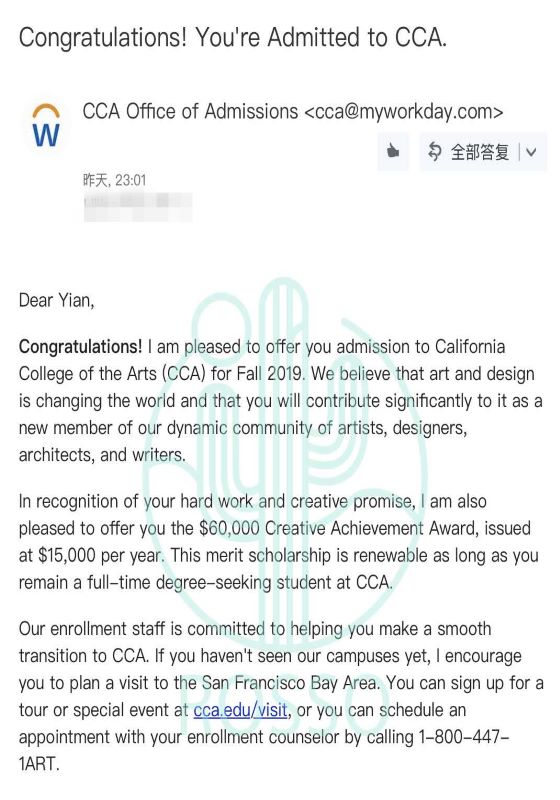Click the sender name CCA Office of Admissions
The height and width of the screenshot is (800, 560).
point(190,111)
